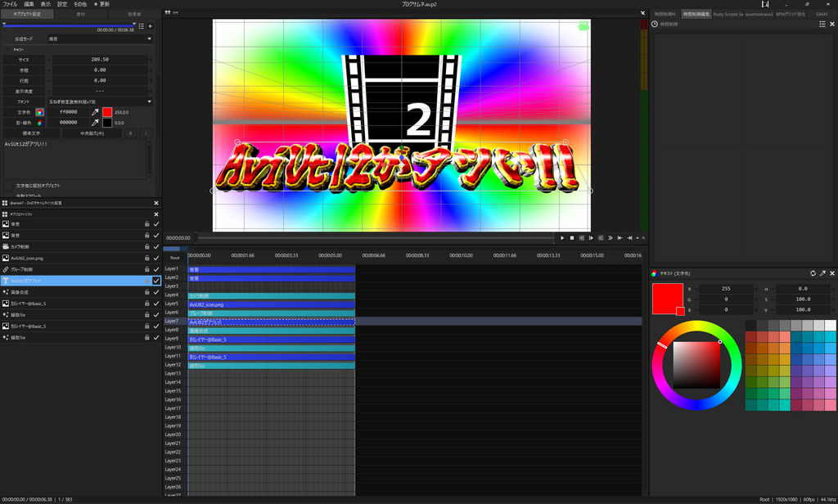Click the refresh icon in the color panel header
This screenshot has height=504, width=838.
[813, 273]
